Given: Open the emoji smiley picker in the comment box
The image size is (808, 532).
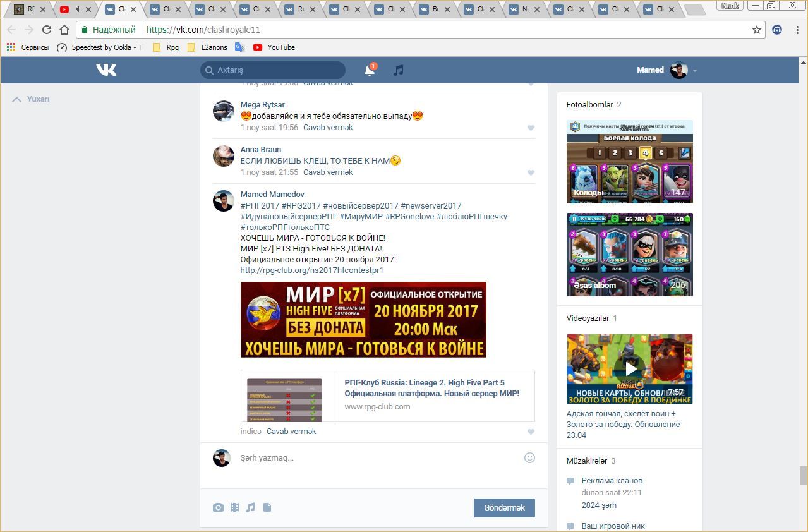Looking at the screenshot, I should (x=529, y=457).
